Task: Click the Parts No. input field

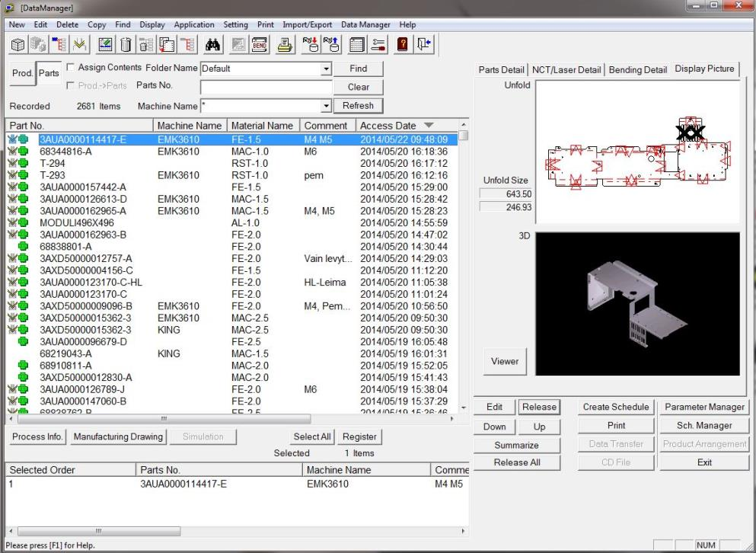Action: [266, 87]
